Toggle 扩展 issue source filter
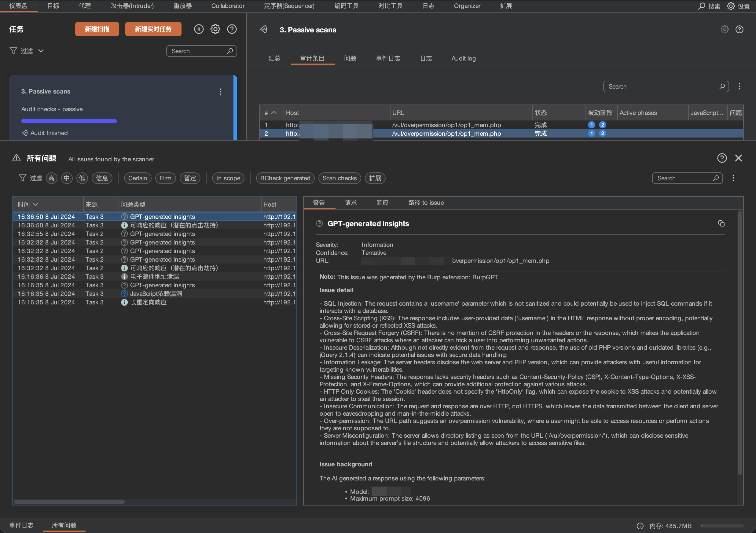The width and height of the screenshot is (756, 533). coord(375,178)
